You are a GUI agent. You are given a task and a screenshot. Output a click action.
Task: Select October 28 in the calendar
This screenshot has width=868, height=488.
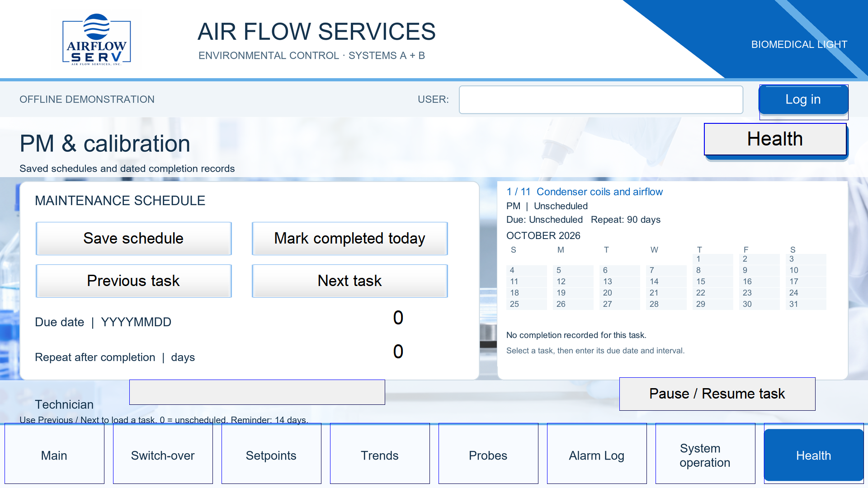[666, 304]
